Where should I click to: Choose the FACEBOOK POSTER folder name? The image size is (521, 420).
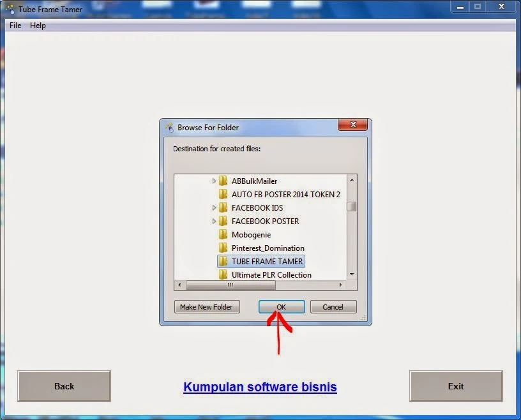coord(266,221)
